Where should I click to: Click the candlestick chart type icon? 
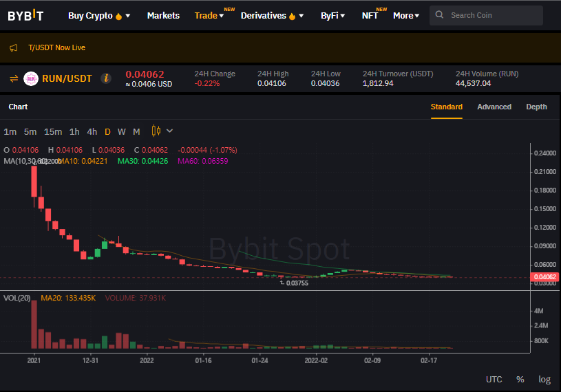156,131
